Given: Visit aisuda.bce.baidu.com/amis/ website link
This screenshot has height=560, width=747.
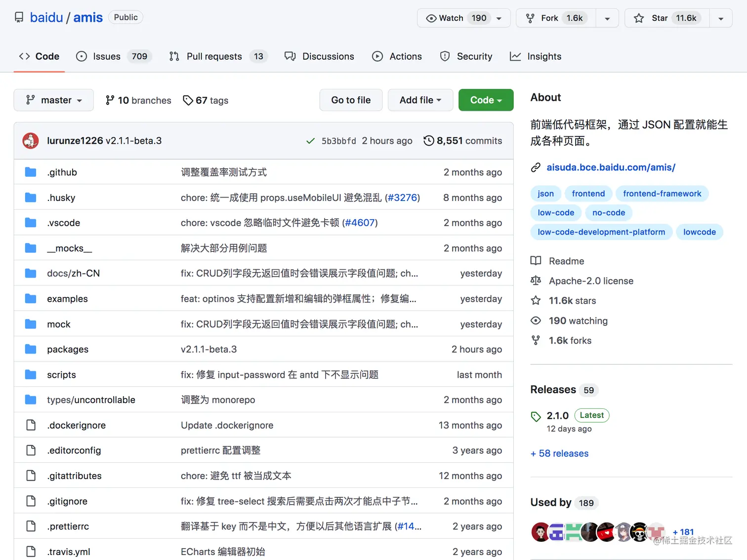Looking at the screenshot, I should pos(611,167).
